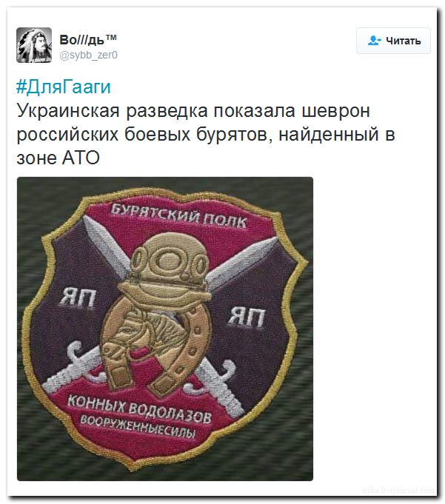The height and width of the screenshot is (504, 445).
Task: Click the nyka.livejournal.com watermark
Action: click(x=398, y=490)
